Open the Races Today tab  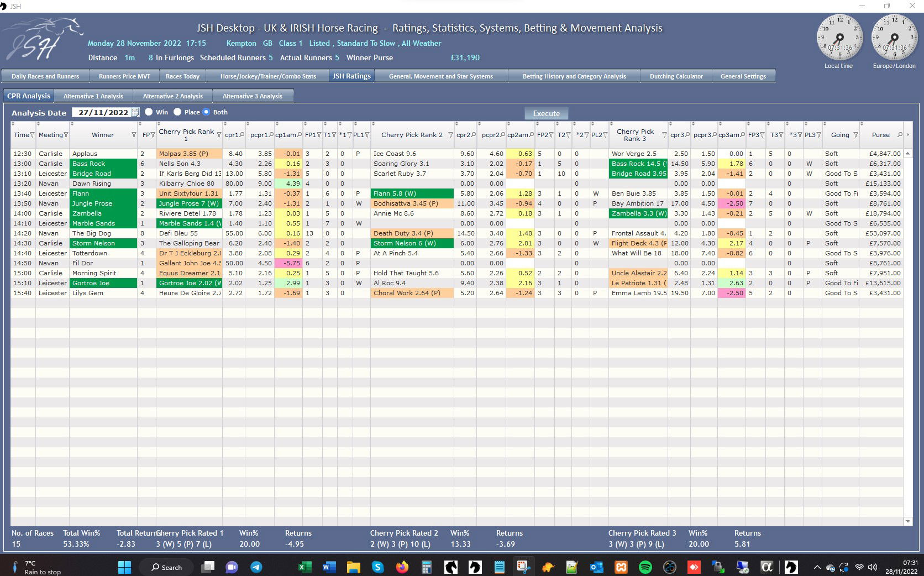(x=182, y=76)
